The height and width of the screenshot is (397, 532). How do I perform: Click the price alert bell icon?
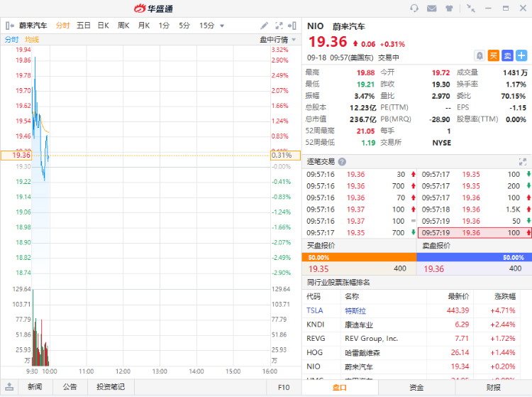tap(480, 55)
